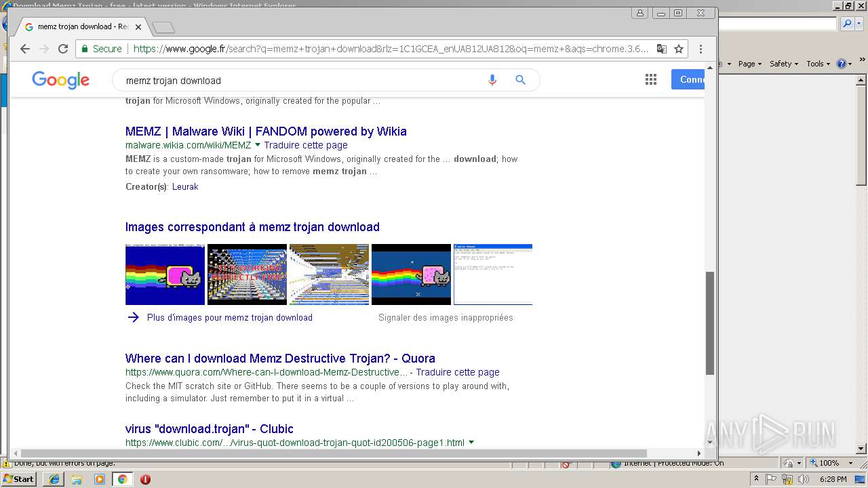This screenshot has height=488, width=868.
Task: Click the scroll-right arrow at page bottom
Action: (x=699, y=453)
